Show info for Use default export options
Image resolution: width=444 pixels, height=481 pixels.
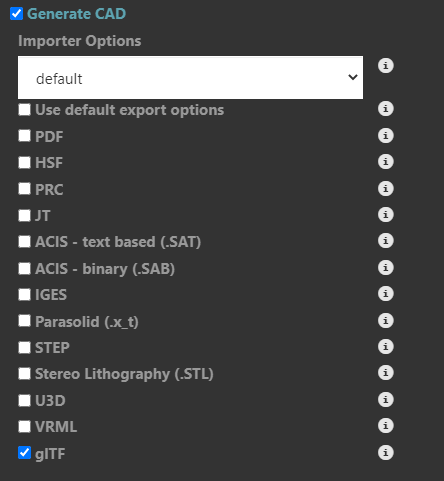pos(386,109)
